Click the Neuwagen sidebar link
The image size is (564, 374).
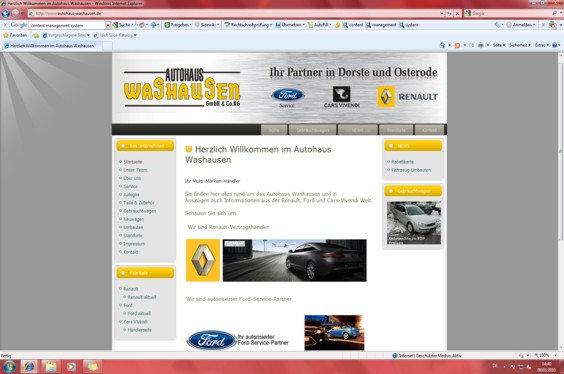(x=133, y=219)
